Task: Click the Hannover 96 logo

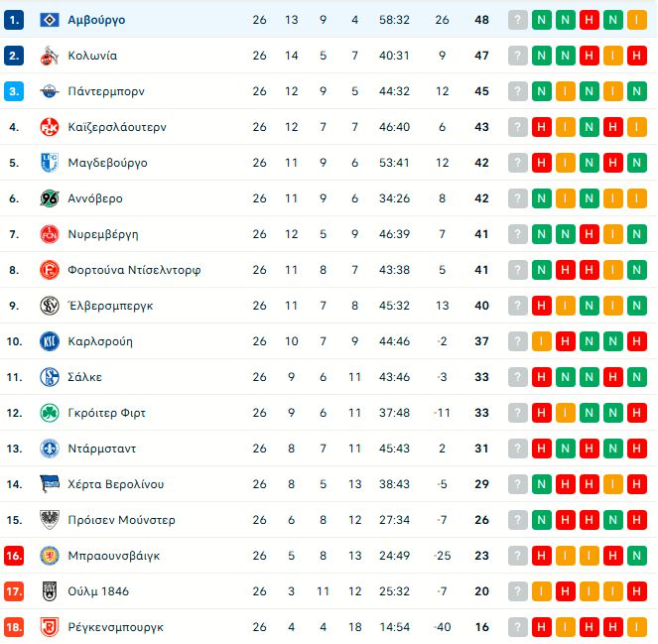Action: tap(49, 198)
